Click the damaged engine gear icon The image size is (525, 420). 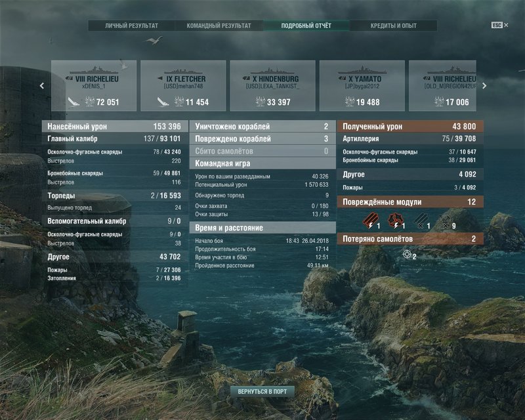coord(394,220)
